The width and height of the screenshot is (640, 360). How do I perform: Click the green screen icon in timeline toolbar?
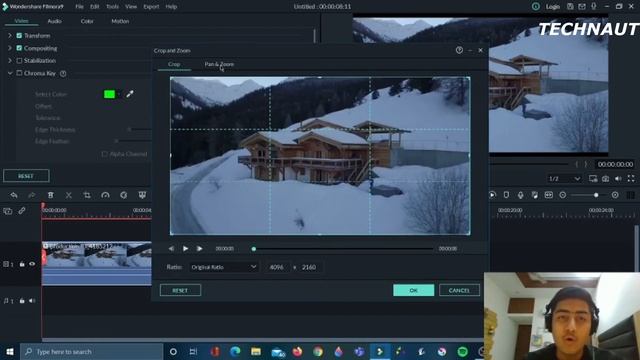click(142, 195)
